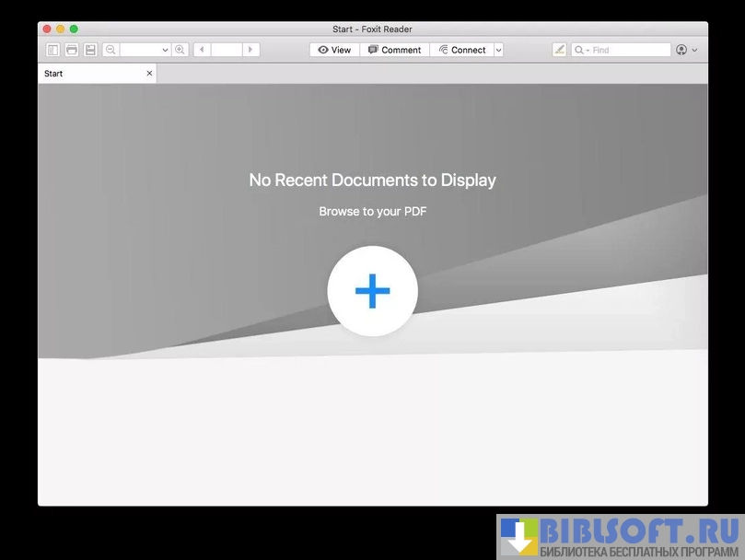Click the Print icon in toolbar

72,50
